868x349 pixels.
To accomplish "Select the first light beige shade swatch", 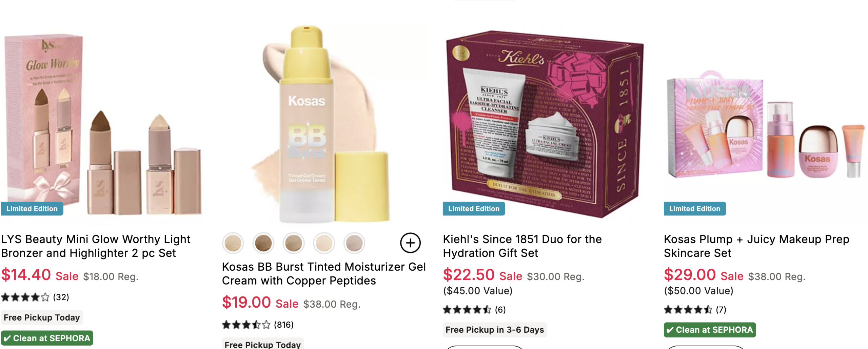I will (x=233, y=243).
